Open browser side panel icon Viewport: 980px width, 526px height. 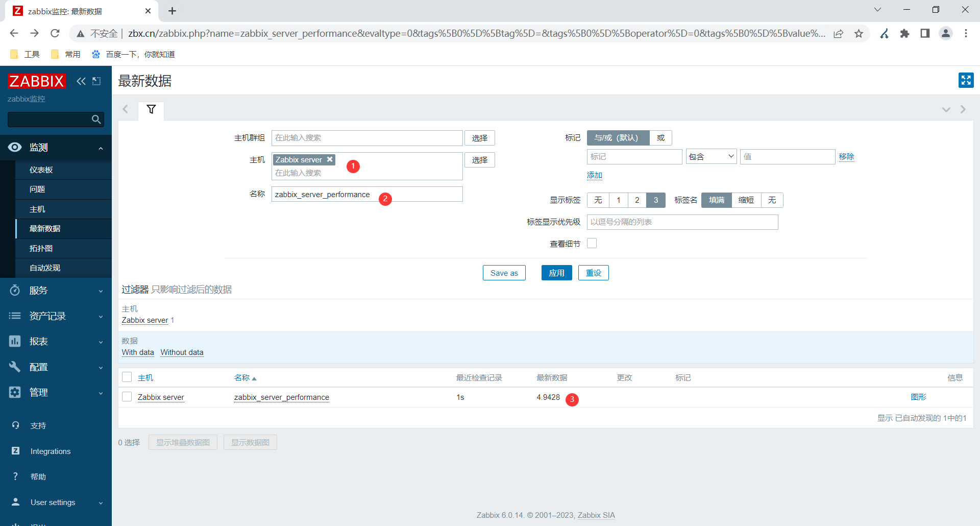pos(925,33)
